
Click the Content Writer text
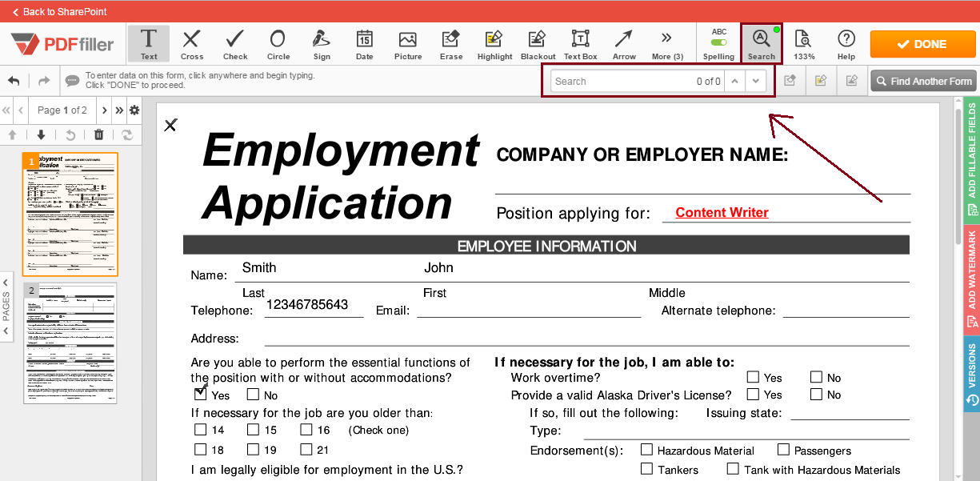pyautogui.click(x=722, y=212)
